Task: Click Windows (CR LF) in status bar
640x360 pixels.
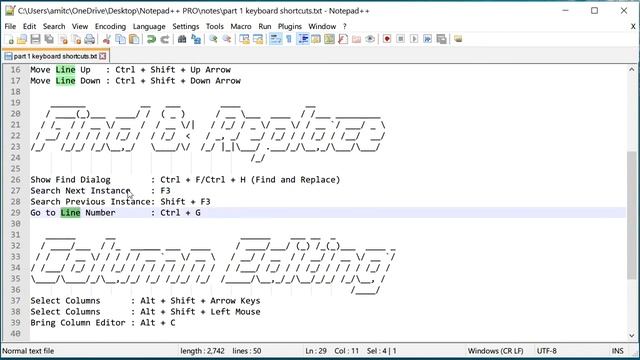Action: 496,351
